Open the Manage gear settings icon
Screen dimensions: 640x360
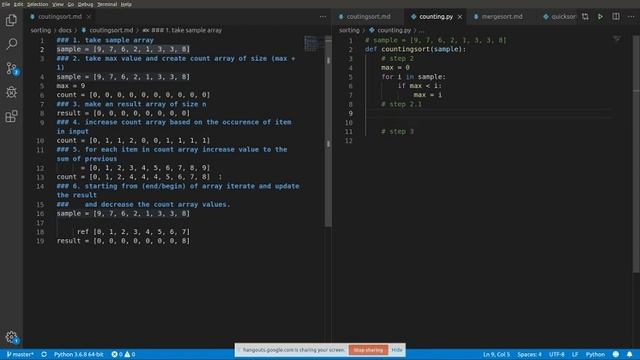tap(11, 337)
